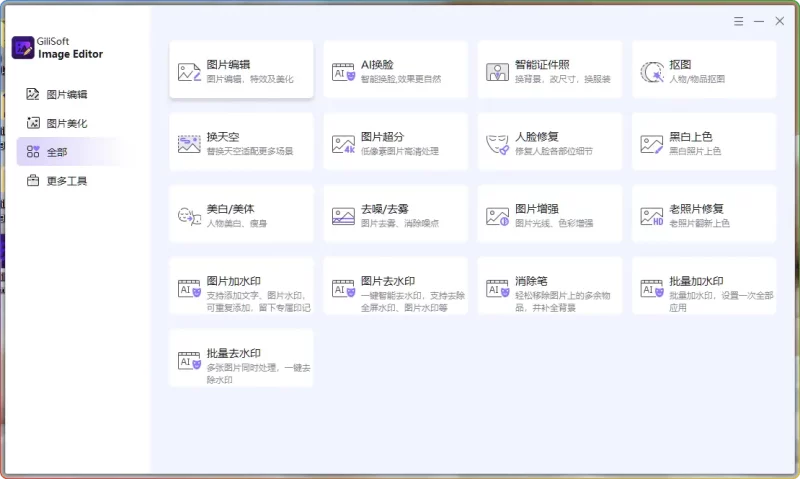Screen dimensions: 800x479
Task: Click the 人脸修复 face mask icon
Action: coord(497,144)
